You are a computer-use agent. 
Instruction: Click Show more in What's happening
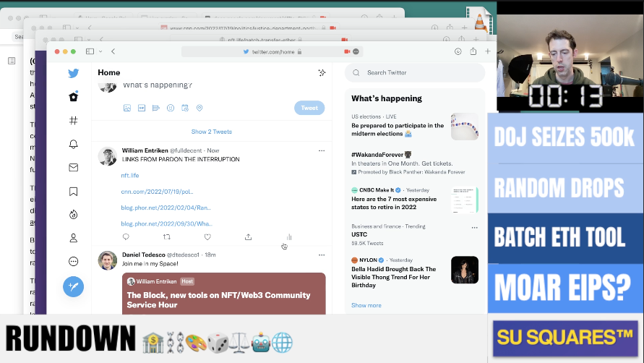point(366,305)
